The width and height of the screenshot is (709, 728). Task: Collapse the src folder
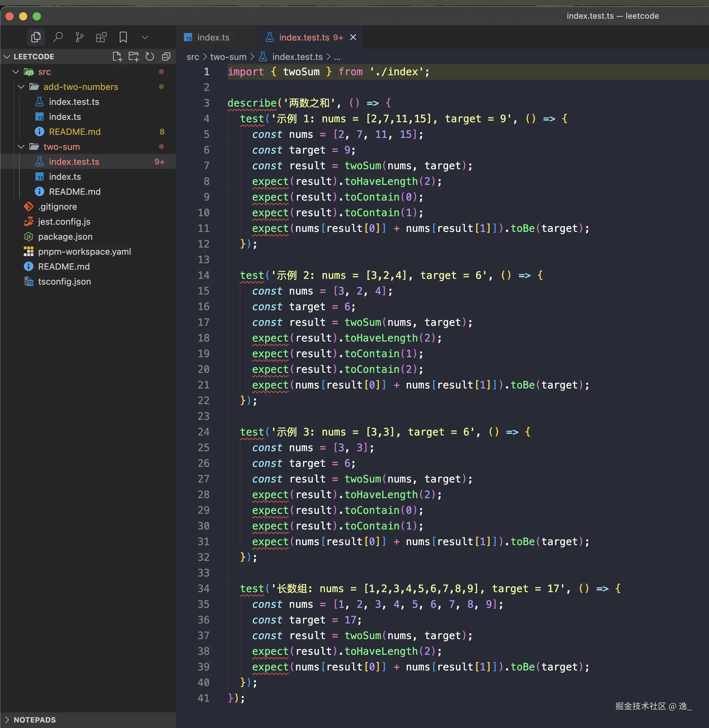pos(16,72)
